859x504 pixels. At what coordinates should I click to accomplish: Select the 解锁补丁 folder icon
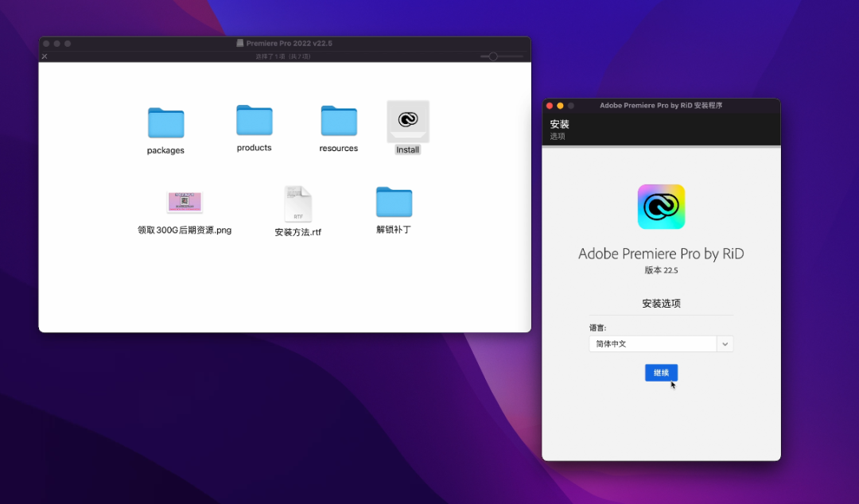coord(394,202)
